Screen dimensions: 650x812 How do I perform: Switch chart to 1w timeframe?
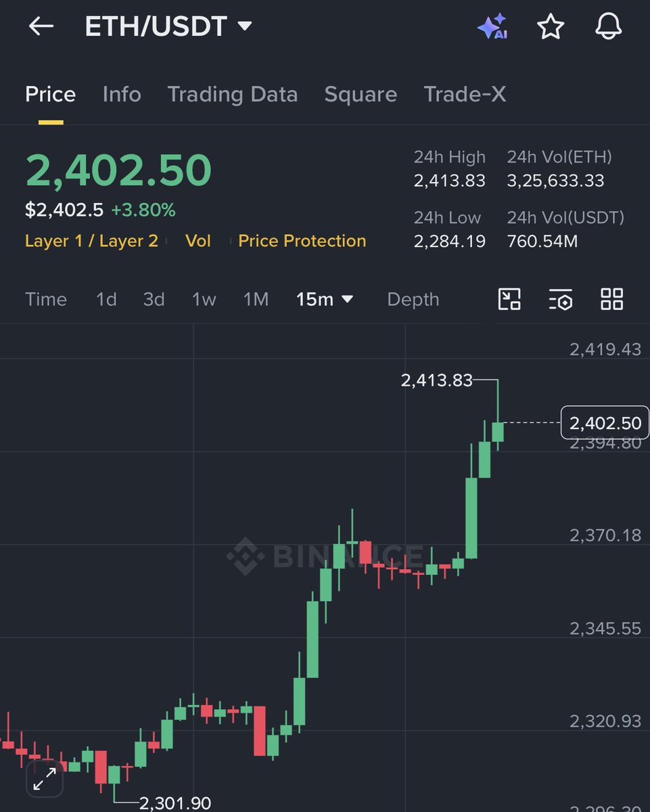[204, 299]
